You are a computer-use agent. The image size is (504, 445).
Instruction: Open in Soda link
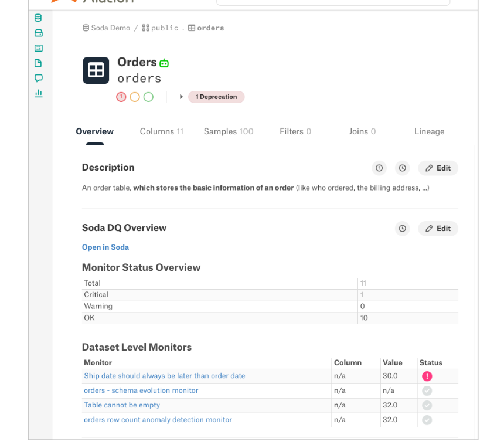pyautogui.click(x=105, y=247)
